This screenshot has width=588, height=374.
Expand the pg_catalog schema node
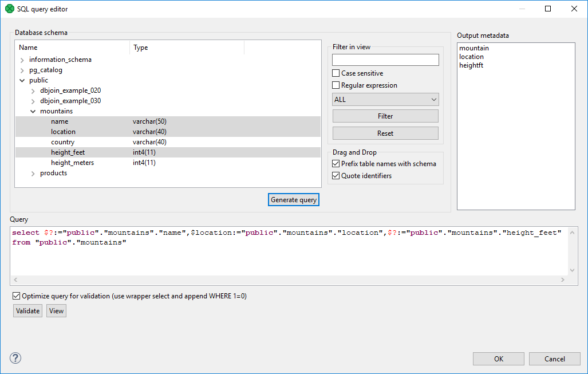click(x=22, y=70)
